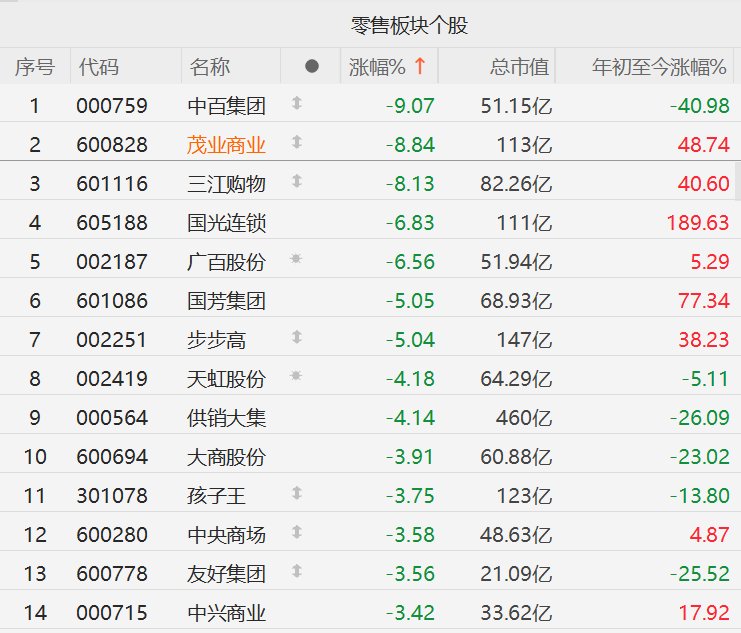
Task: Click the 77.34 year-to-date value
Action: (x=704, y=301)
